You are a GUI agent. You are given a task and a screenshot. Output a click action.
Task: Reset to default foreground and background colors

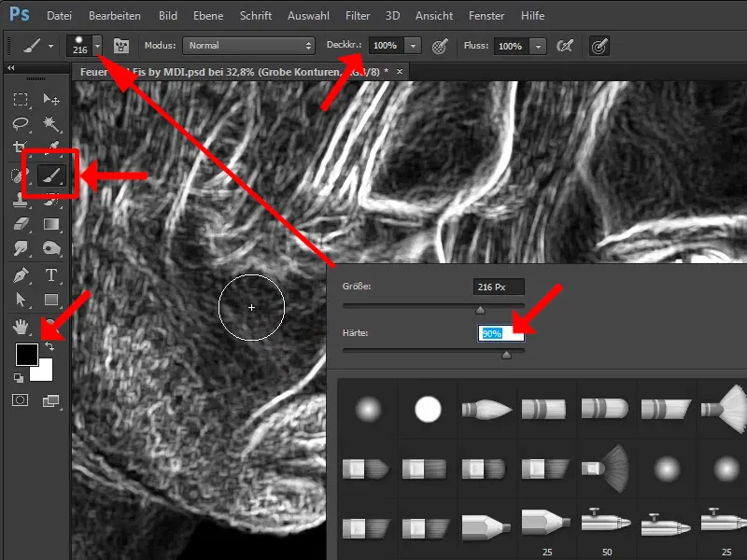[19, 378]
